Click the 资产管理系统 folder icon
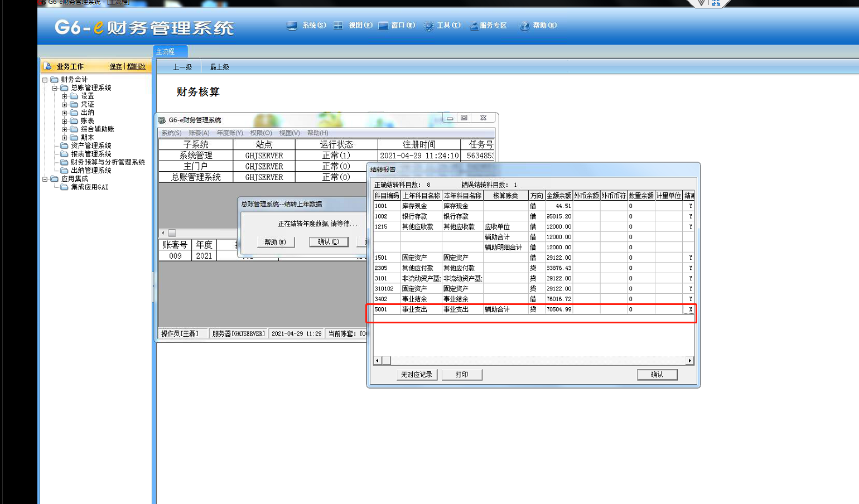859x504 pixels. point(65,146)
